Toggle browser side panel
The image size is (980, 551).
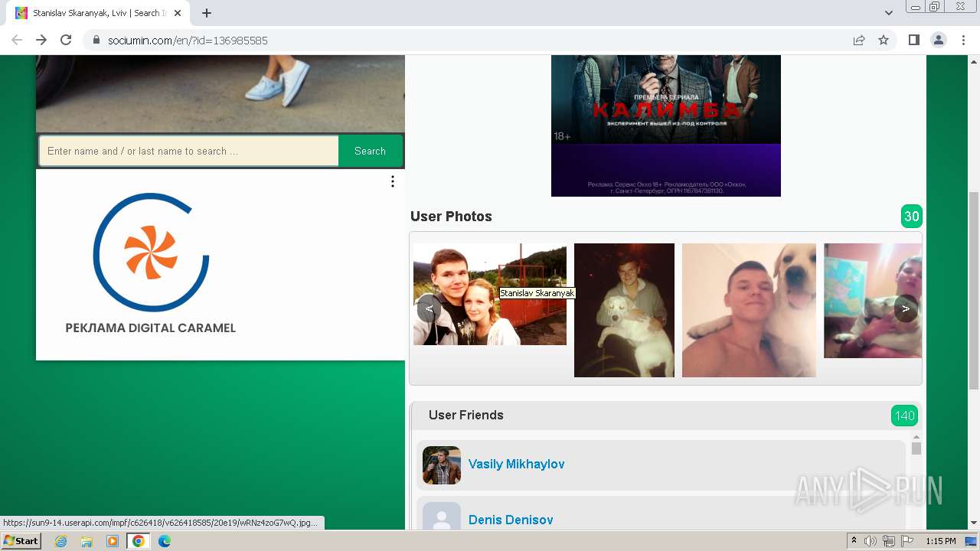[x=914, y=41]
